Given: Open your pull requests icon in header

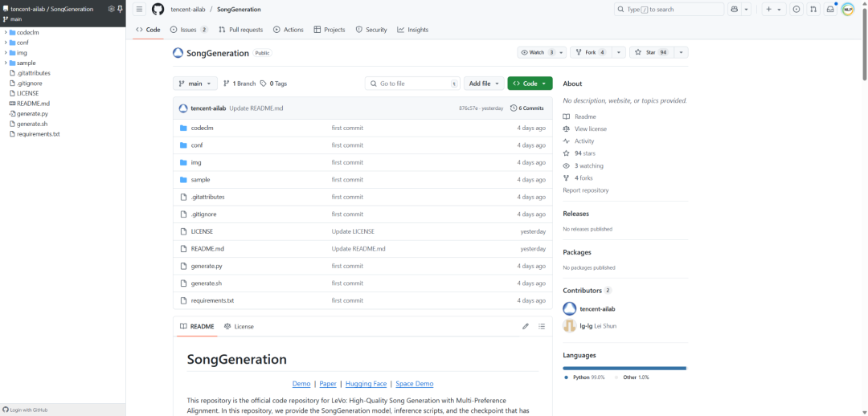Looking at the screenshot, I should click(x=813, y=10).
